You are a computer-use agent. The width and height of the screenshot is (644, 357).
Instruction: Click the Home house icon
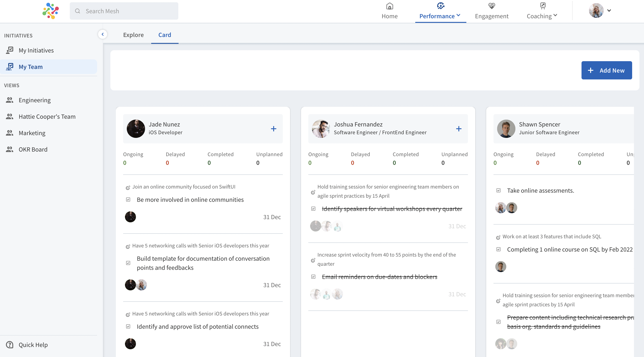[390, 6]
